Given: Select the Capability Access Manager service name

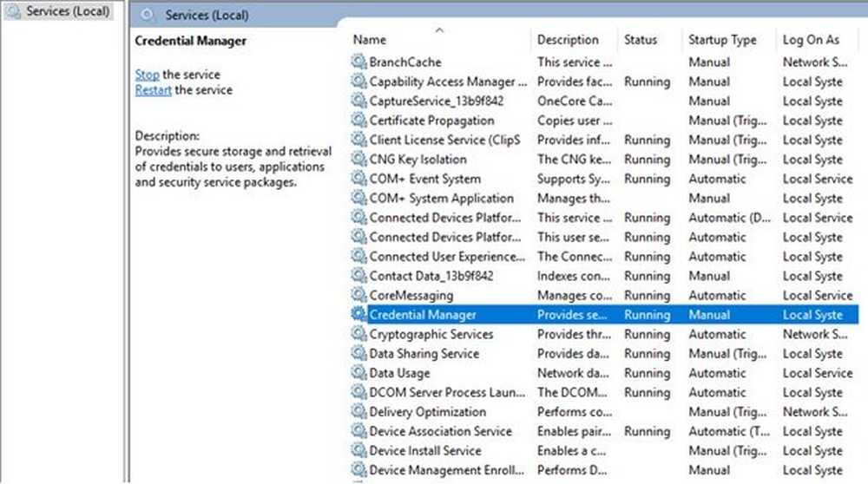Looking at the screenshot, I should (x=448, y=82).
